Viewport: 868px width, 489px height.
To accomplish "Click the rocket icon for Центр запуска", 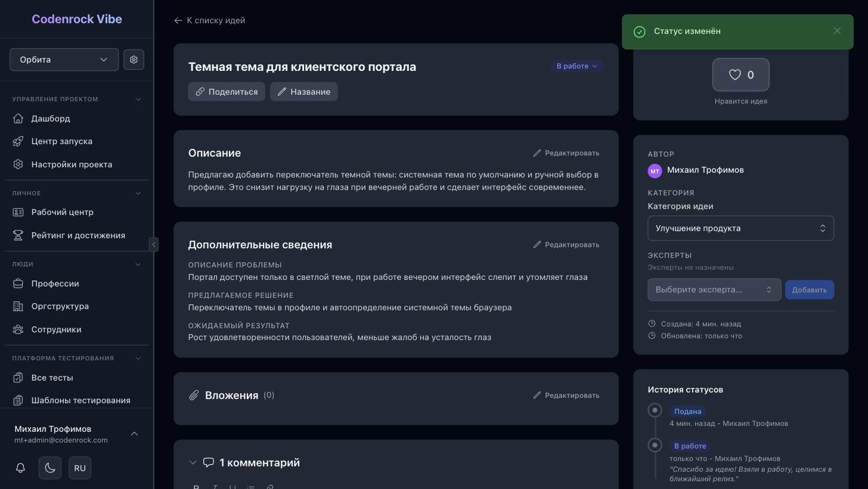I will (18, 141).
